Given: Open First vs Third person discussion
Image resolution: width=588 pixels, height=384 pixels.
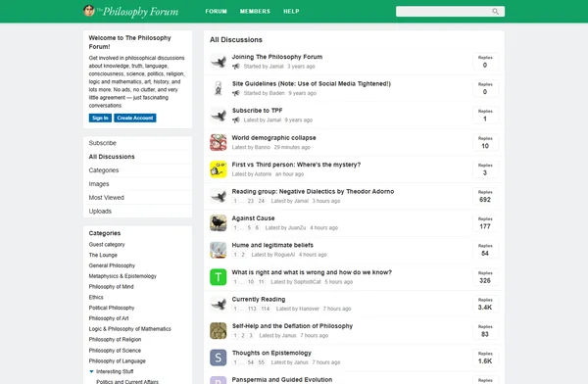Looking at the screenshot, I should [296, 165].
